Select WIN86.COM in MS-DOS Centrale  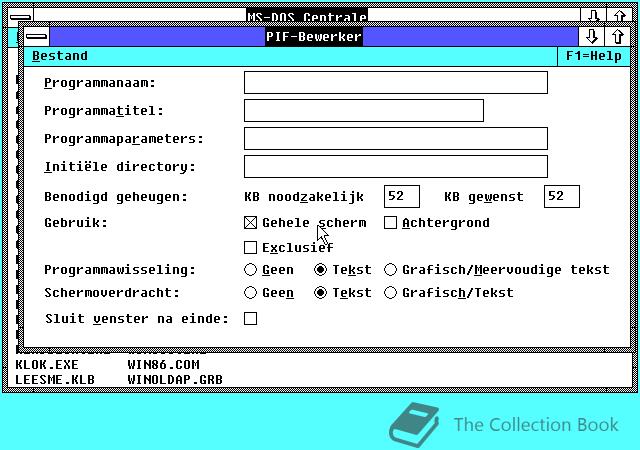163,365
